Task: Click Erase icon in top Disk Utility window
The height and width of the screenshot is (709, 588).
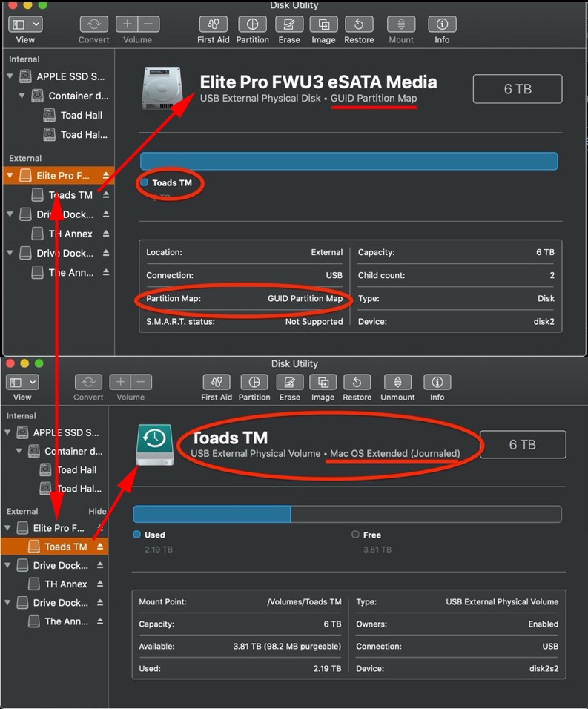Action: click(288, 24)
